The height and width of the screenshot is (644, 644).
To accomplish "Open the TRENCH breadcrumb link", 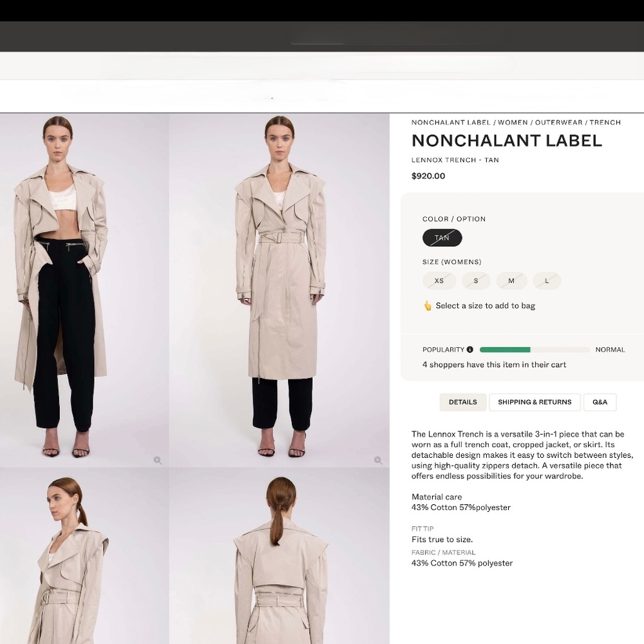I will (604, 122).
